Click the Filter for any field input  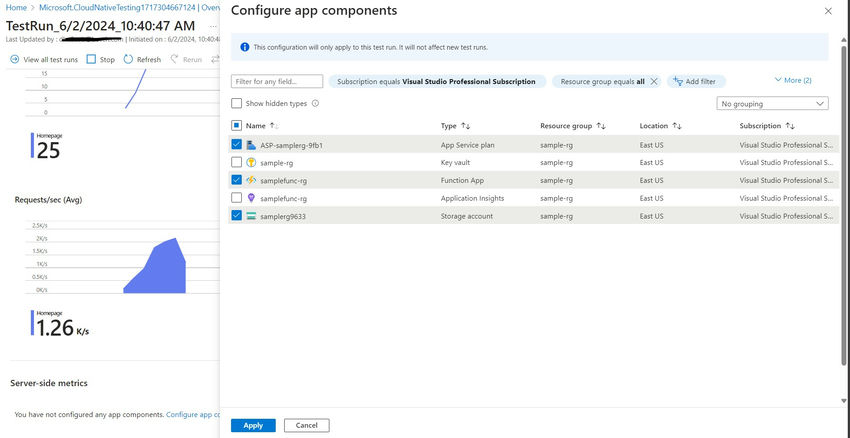tap(277, 81)
